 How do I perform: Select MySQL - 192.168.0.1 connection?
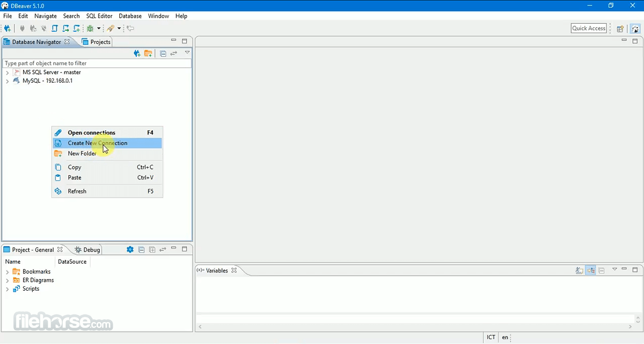coord(47,81)
